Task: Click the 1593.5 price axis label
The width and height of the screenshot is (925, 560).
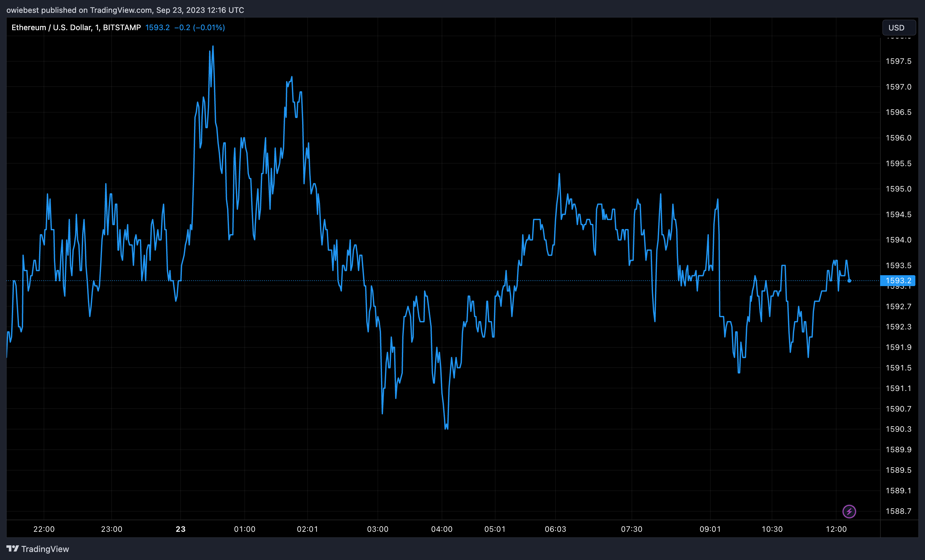Action: (898, 265)
